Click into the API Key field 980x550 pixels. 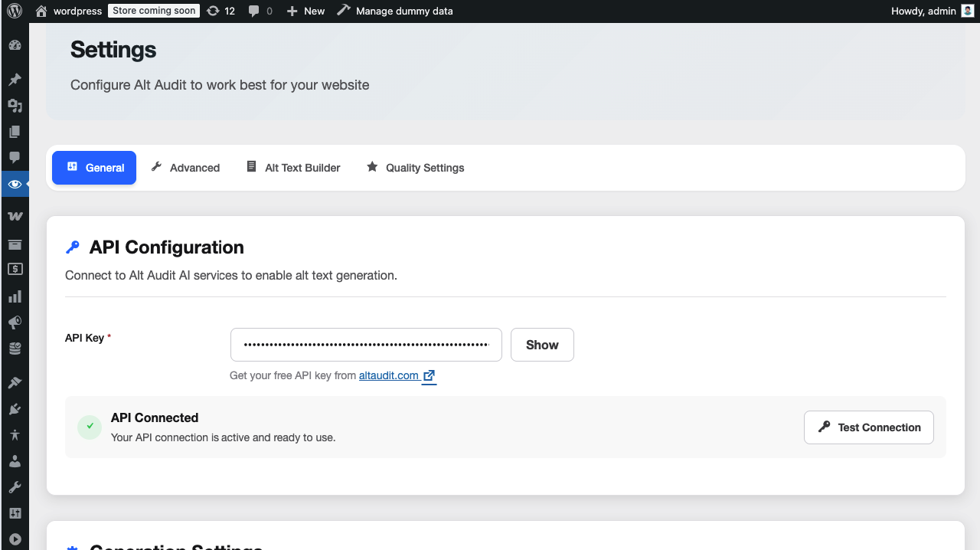pos(366,345)
